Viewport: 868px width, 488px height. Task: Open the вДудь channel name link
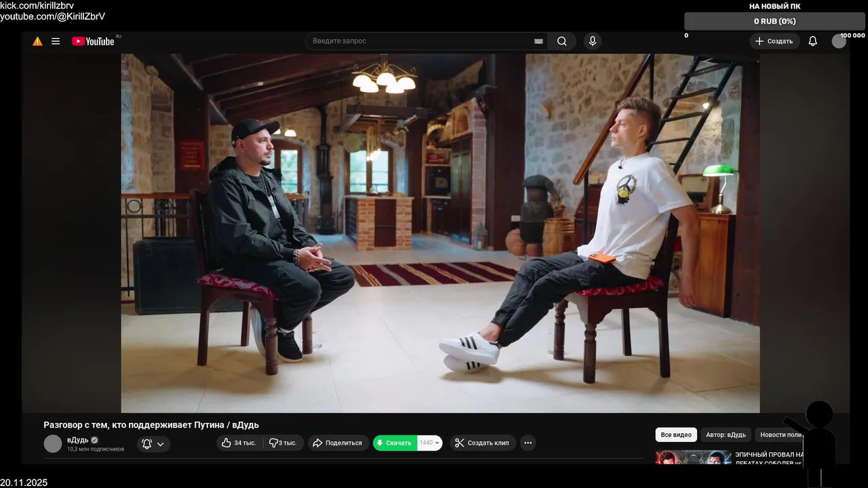(x=78, y=440)
